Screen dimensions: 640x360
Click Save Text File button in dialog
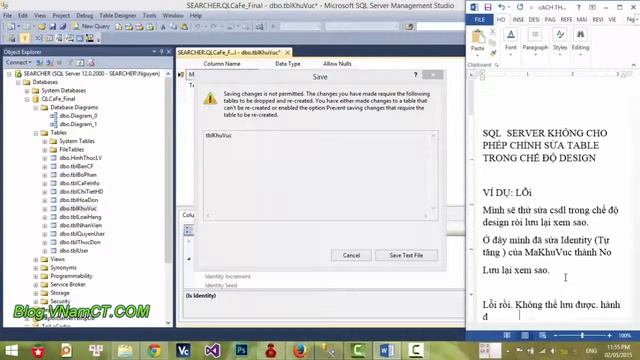pyautogui.click(x=406, y=255)
